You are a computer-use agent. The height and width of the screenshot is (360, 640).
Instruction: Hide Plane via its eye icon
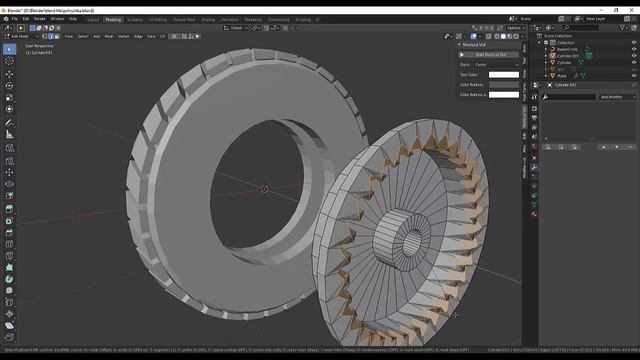[634, 76]
